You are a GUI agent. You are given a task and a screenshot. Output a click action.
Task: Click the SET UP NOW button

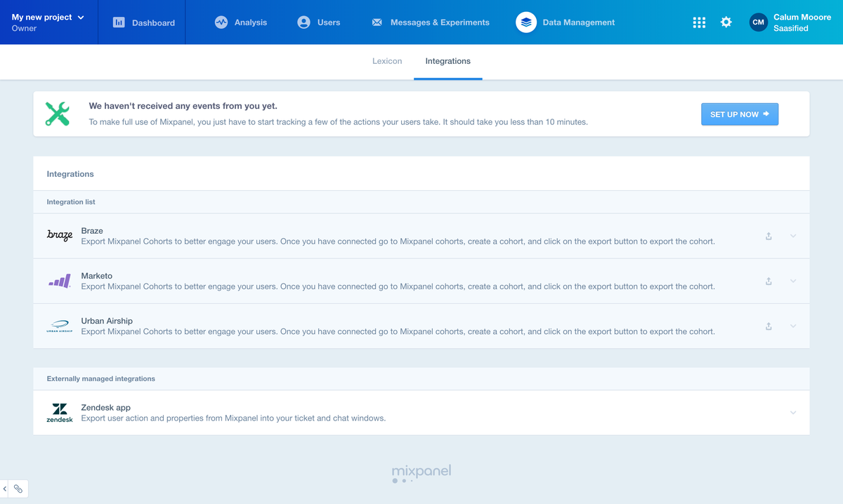(x=740, y=114)
